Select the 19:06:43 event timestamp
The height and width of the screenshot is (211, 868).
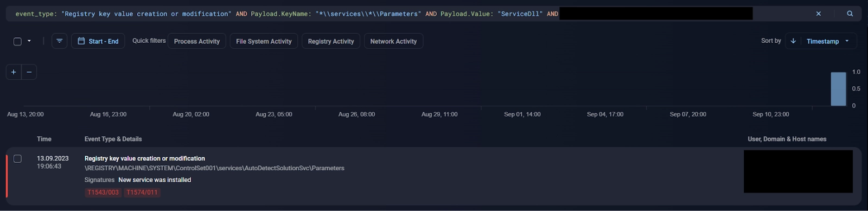click(49, 167)
